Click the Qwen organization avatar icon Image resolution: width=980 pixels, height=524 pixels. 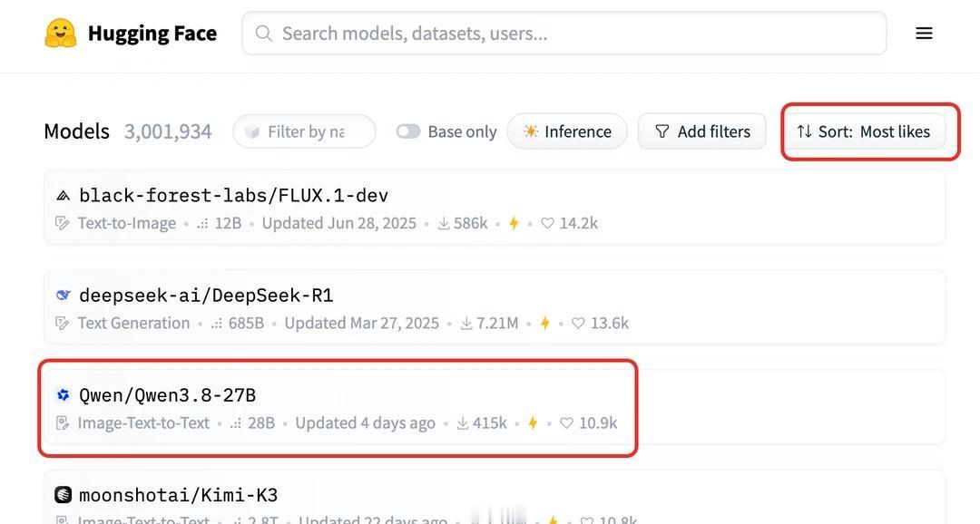(64, 394)
